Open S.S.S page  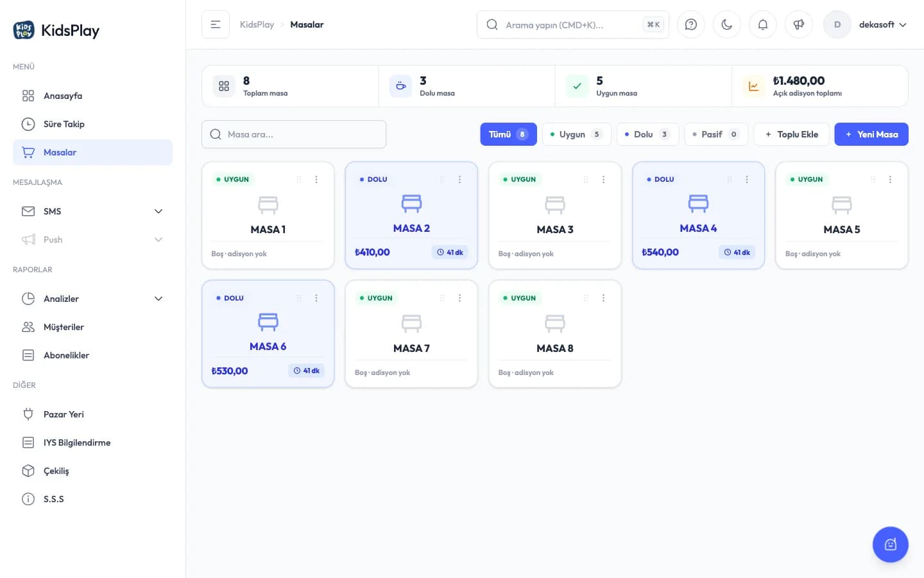[92, 499]
